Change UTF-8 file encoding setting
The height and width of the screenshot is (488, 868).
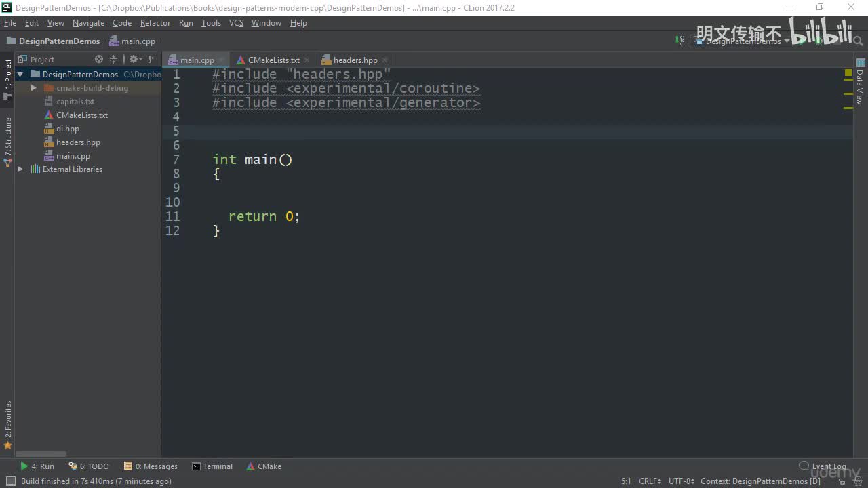coord(682,481)
